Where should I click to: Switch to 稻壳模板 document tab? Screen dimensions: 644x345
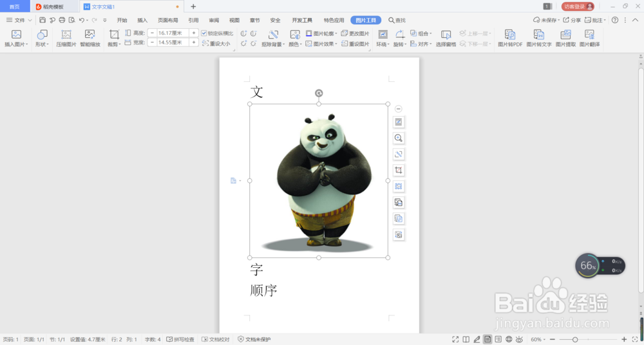click(54, 6)
